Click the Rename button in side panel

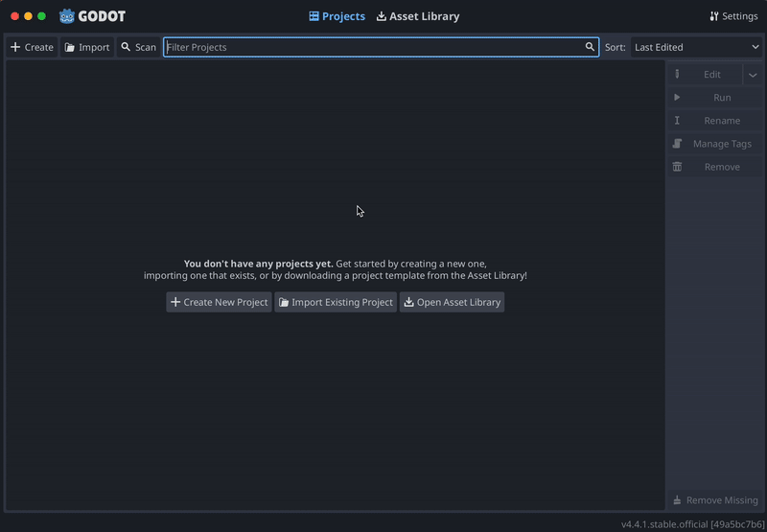click(x=715, y=121)
